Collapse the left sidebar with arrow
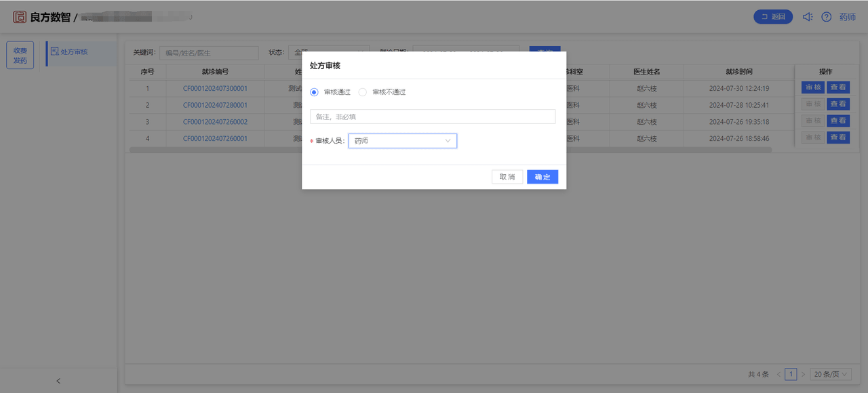The height and width of the screenshot is (393, 868). [58, 381]
